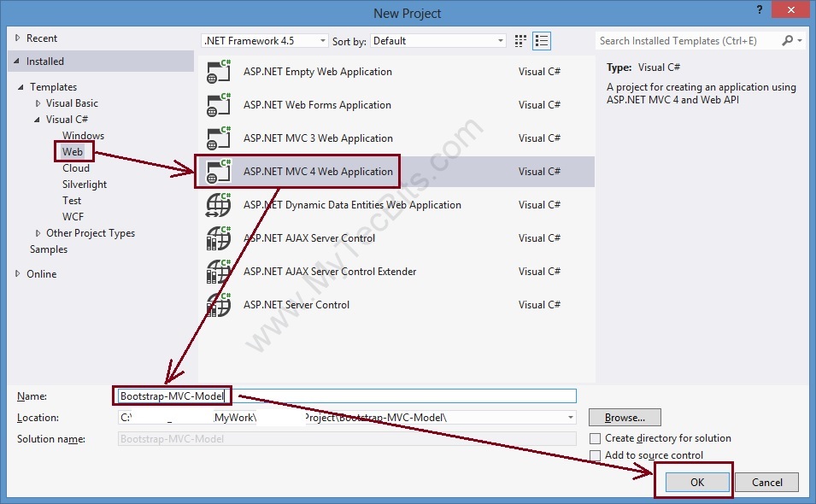Click the Visual Basic label
Screen dimensions: 816x504
pyautogui.click(x=72, y=103)
